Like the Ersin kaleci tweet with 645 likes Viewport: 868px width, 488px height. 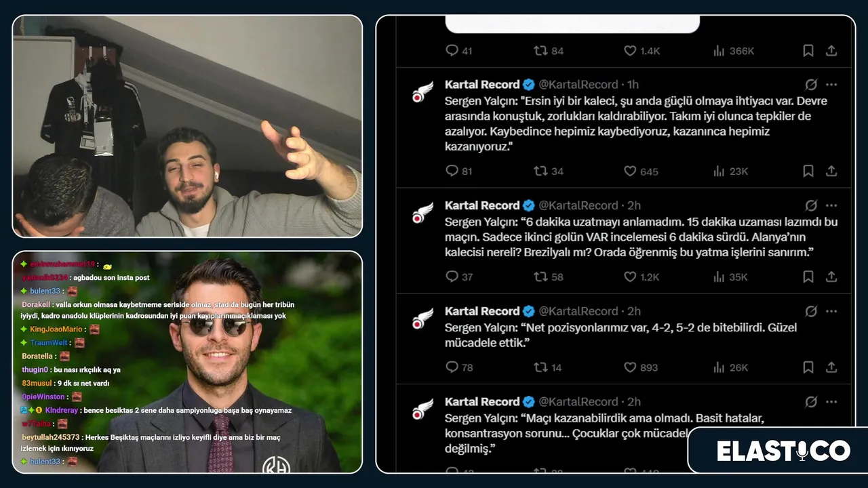click(x=640, y=171)
